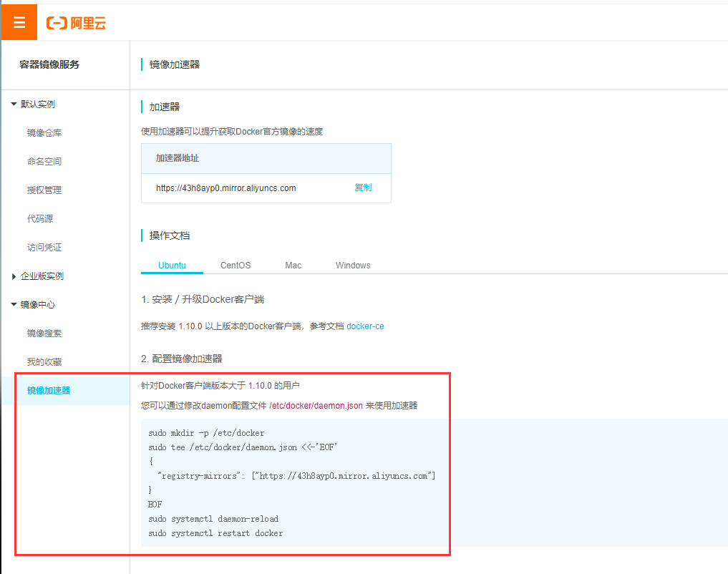Click 'sudo systemctl daemon-reload' line
The image size is (728, 574).
pos(213,519)
